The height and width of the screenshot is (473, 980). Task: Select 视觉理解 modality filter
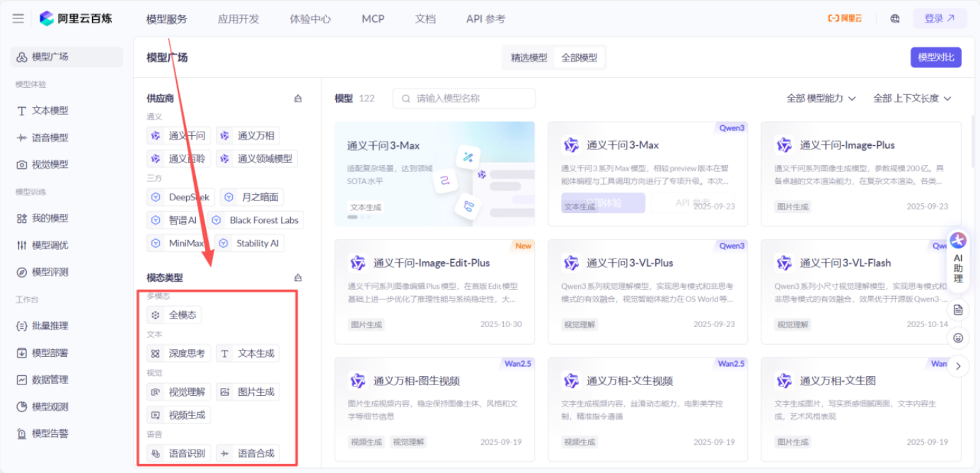(x=178, y=392)
